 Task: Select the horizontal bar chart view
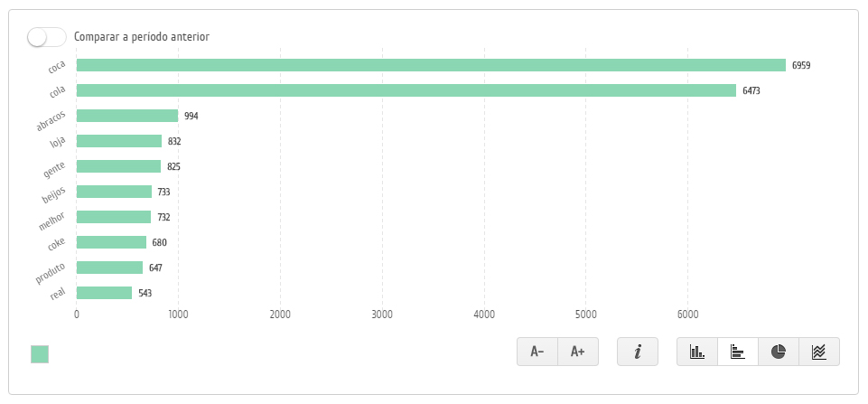point(738,352)
